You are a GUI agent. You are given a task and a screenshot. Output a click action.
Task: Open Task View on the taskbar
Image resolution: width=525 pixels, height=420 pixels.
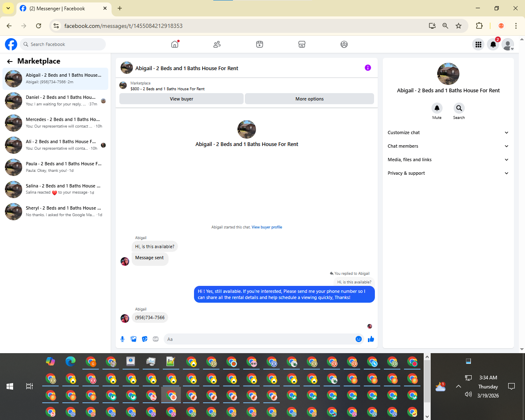point(30,386)
